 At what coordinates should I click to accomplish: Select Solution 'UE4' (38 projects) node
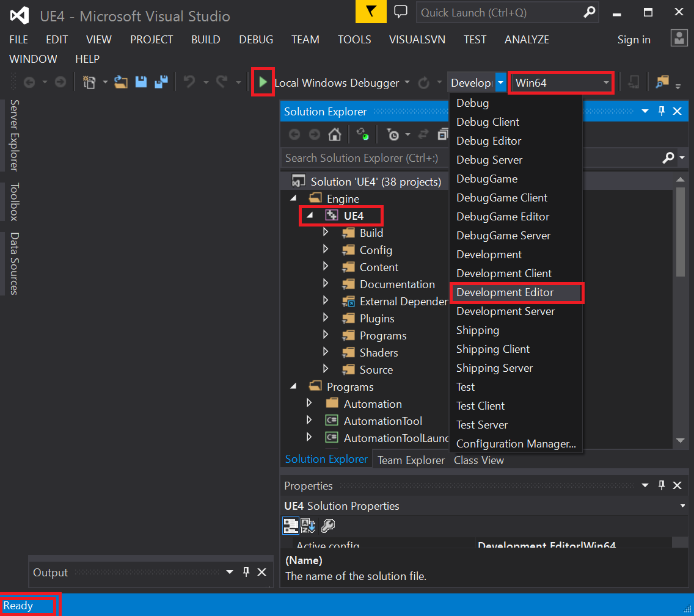tap(376, 181)
